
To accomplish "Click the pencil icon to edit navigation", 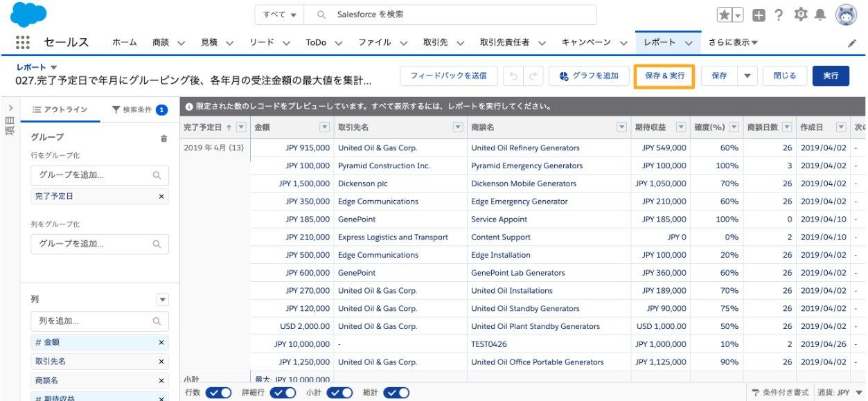I will (852, 43).
